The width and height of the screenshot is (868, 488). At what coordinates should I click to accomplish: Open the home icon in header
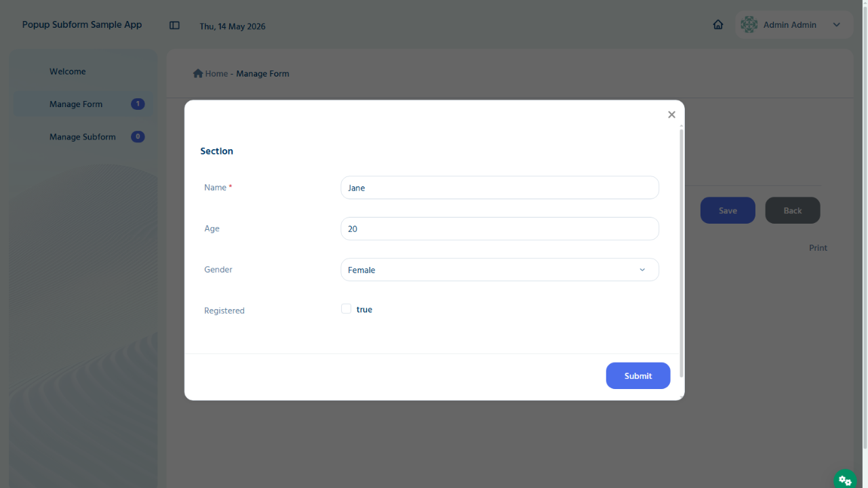click(718, 24)
